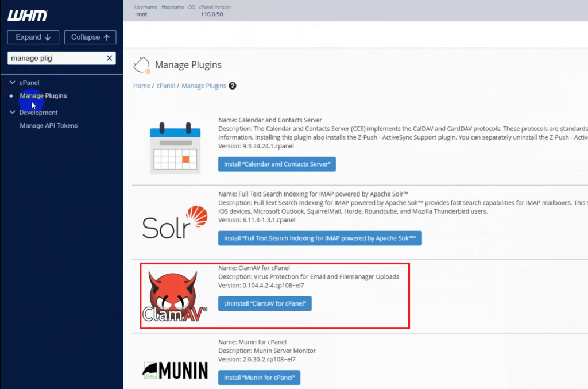The image size is (588, 389).
Task: Go to Home breadcrumb link
Action: point(141,86)
